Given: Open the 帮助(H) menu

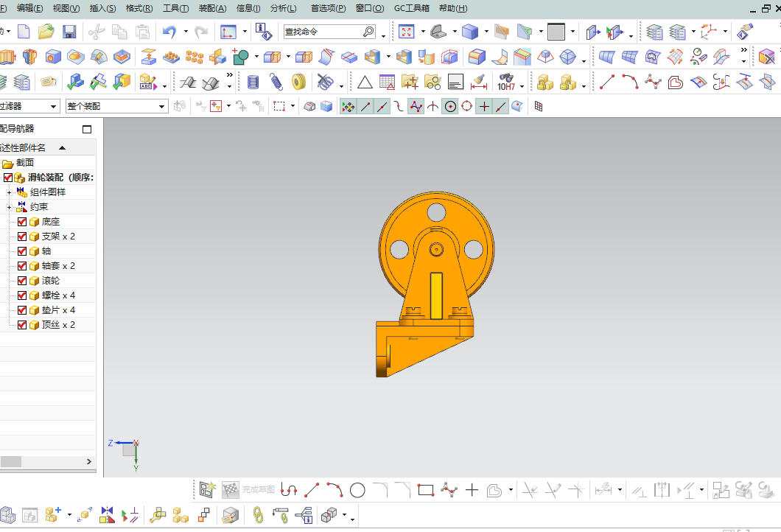Looking at the screenshot, I should coord(453,8).
